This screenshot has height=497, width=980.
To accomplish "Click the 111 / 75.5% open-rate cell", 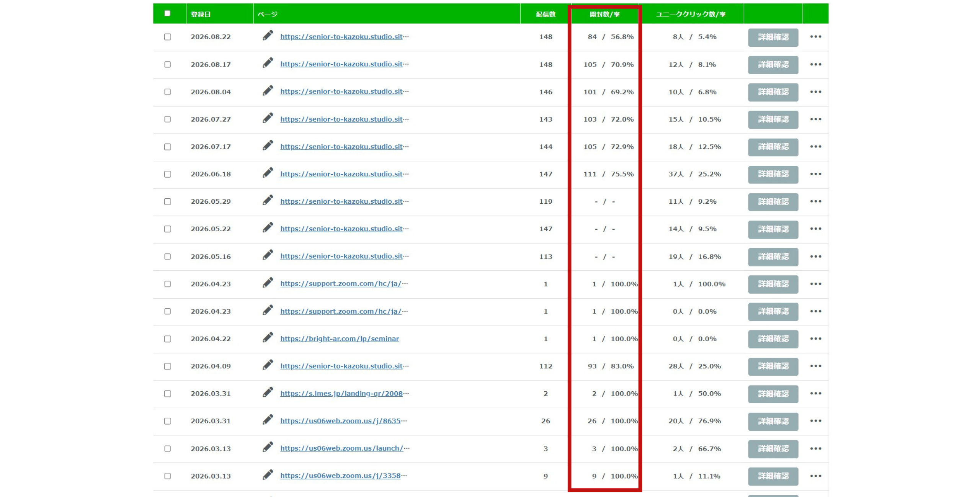I will 608,174.
